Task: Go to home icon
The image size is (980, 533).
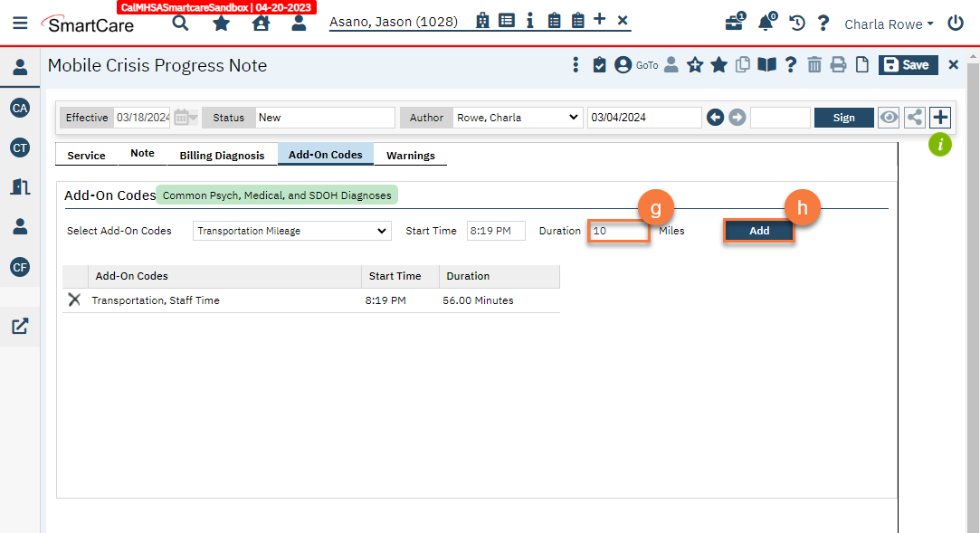Action: point(262,24)
